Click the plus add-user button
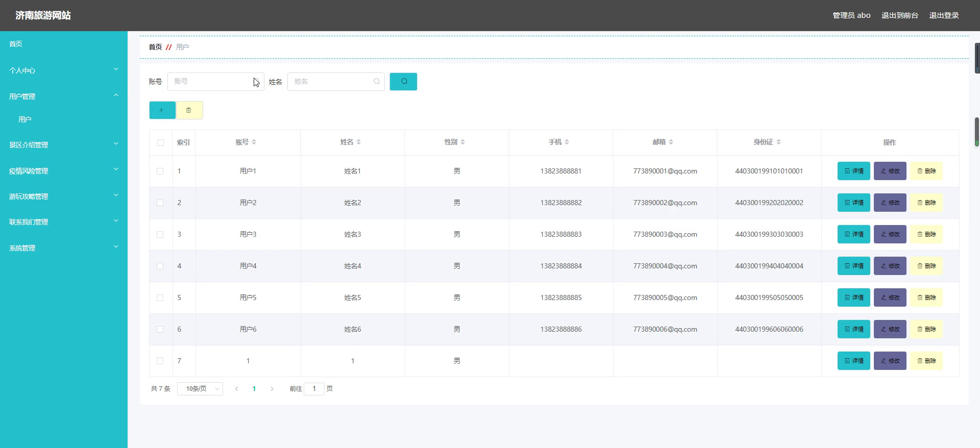The image size is (980, 448). click(x=162, y=110)
